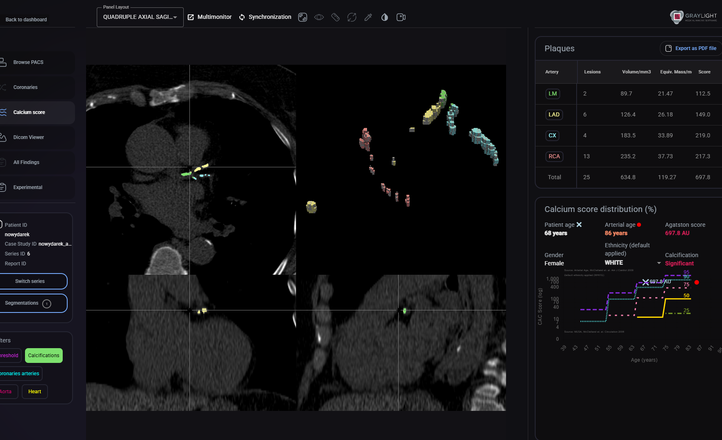The height and width of the screenshot is (440, 722).
Task: Click the X marker on distribution chart
Action: [646, 282]
